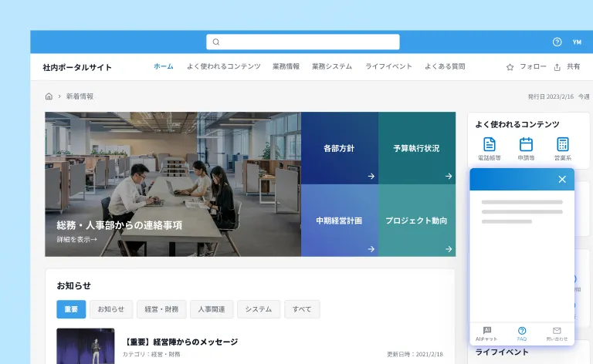Click the search input field
The image size is (593, 364).
303,42
